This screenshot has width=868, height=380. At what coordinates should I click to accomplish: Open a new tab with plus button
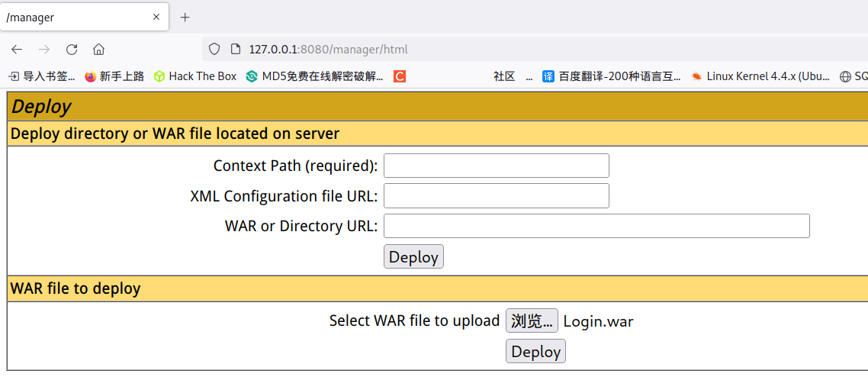click(185, 17)
